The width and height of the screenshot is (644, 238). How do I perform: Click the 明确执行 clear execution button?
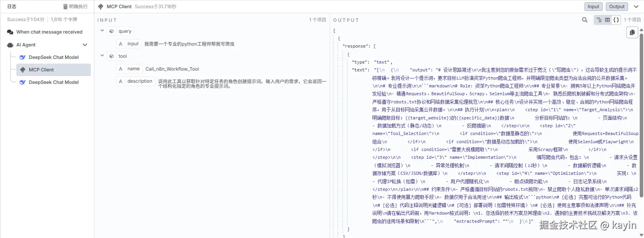click(x=75, y=7)
